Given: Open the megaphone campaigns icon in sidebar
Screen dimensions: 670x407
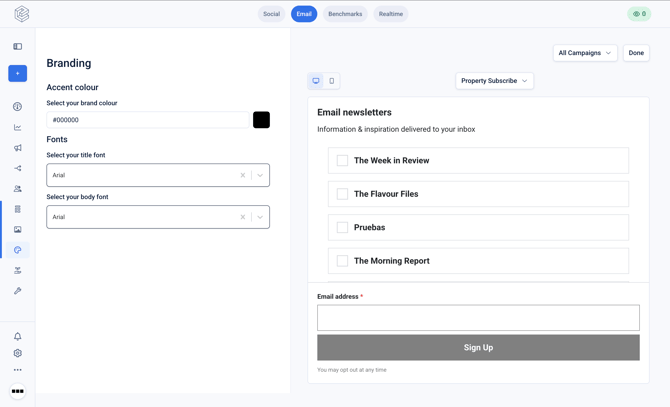Looking at the screenshot, I should pyautogui.click(x=18, y=148).
